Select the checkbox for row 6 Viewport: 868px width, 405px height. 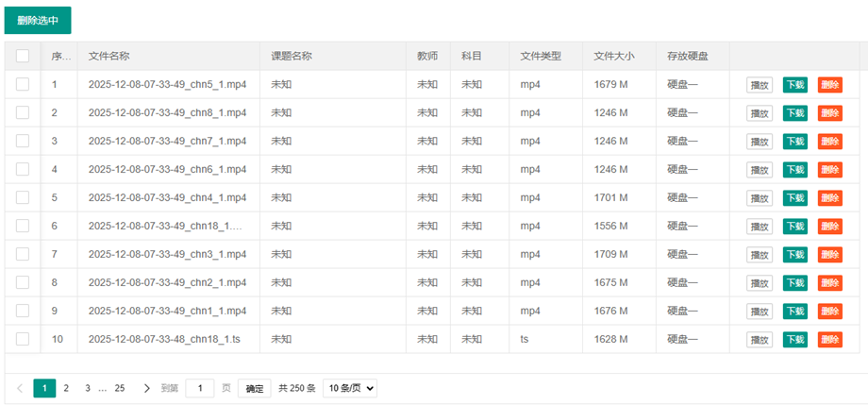click(23, 226)
